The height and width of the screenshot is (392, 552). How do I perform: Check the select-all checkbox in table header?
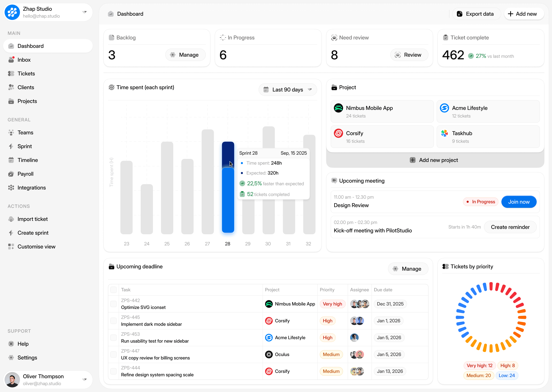coord(113,290)
